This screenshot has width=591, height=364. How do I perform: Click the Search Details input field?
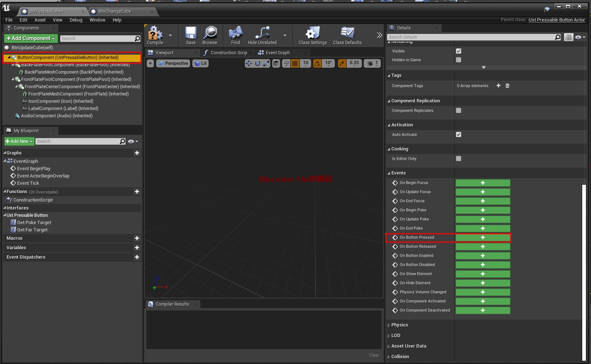[x=471, y=37]
